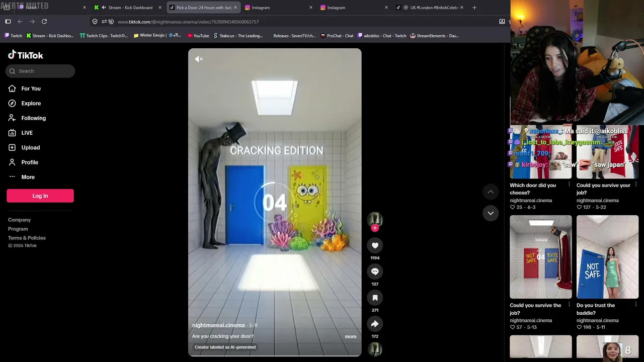
Task: Open the aikobliss - Chat - Twitch bookmark
Action: (382, 36)
